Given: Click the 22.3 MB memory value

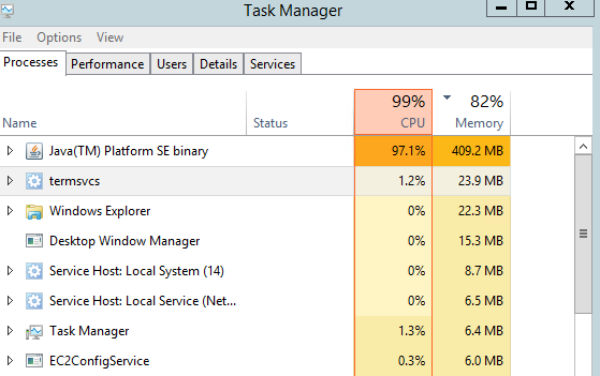Looking at the screenshot, I should (481, 211).
